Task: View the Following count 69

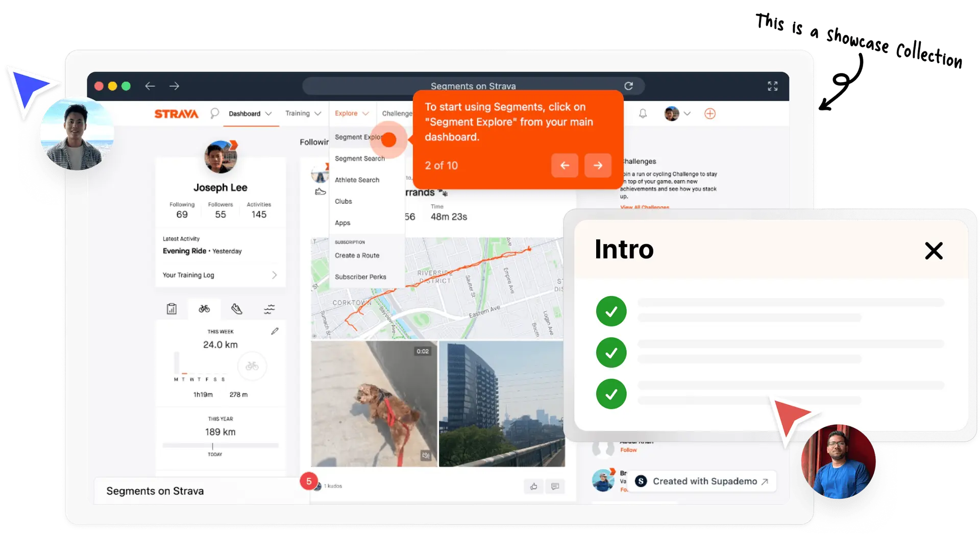Action: 182,215
